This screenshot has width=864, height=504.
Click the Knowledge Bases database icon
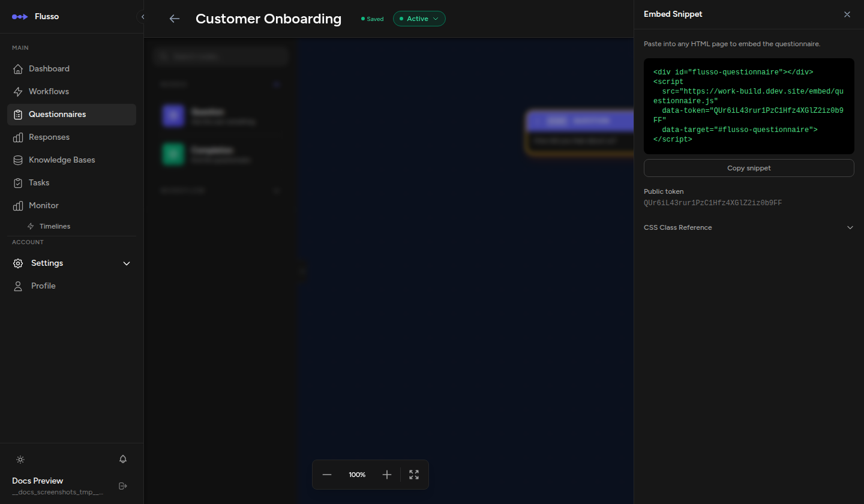click(18, 160)
